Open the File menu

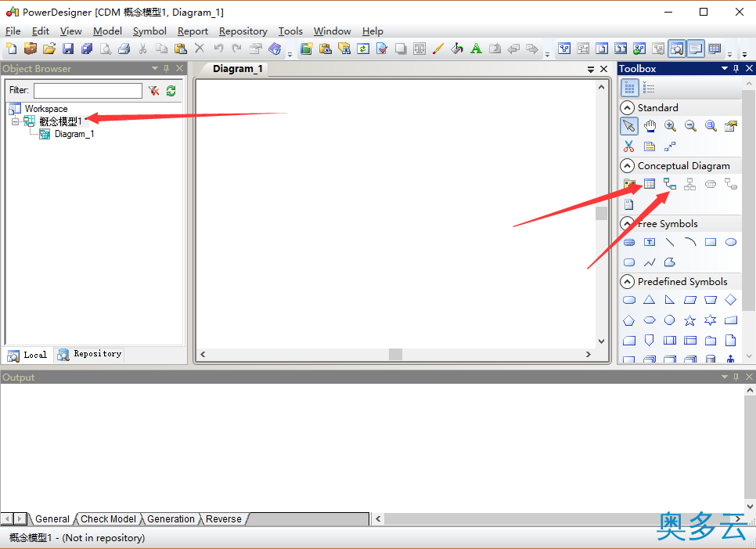13,31
